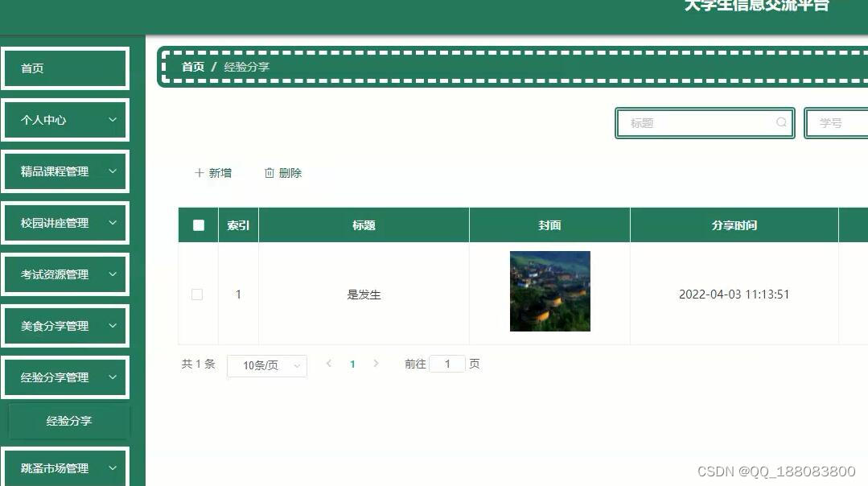Click the 标题 column header
Screen dimensions: 868x486
click(364, 225)
